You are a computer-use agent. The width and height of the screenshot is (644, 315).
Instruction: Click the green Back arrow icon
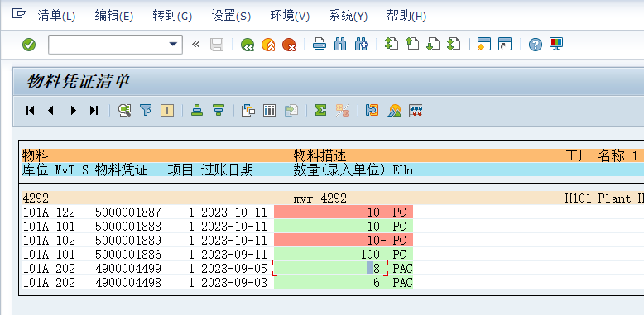[x=248, y=45]
